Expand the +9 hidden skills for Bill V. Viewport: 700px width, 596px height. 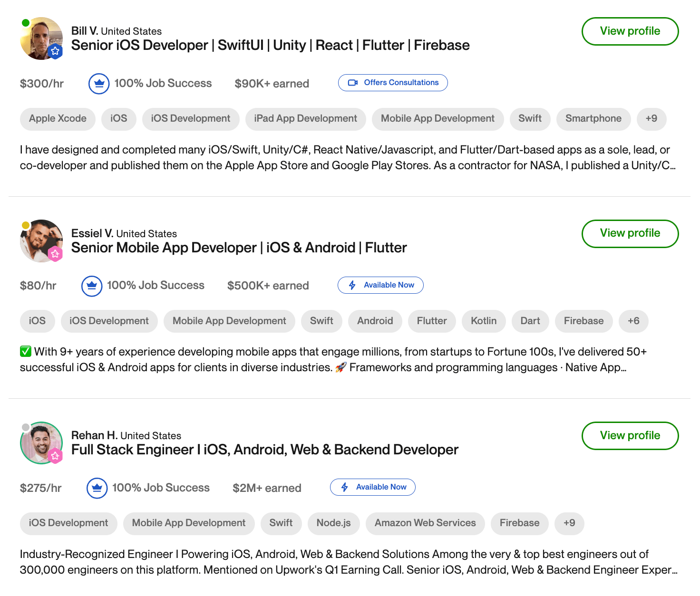pyautogui.click(x=651, y=119)
